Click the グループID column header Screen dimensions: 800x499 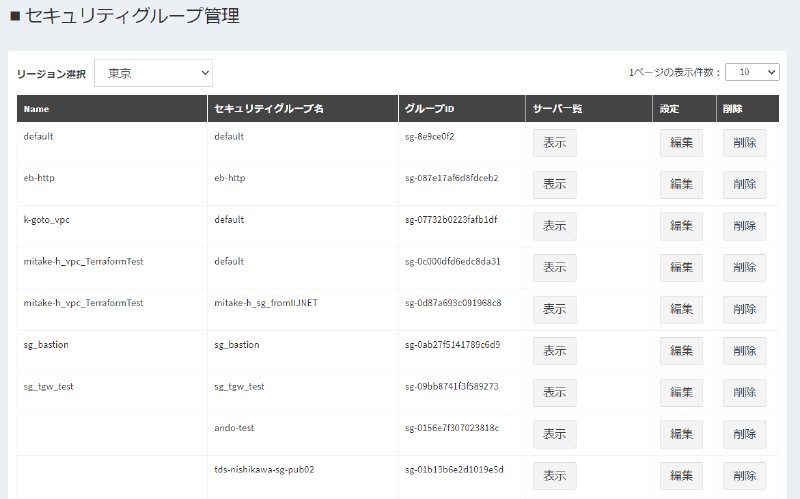pyautogui.click(x=429, y=108)
